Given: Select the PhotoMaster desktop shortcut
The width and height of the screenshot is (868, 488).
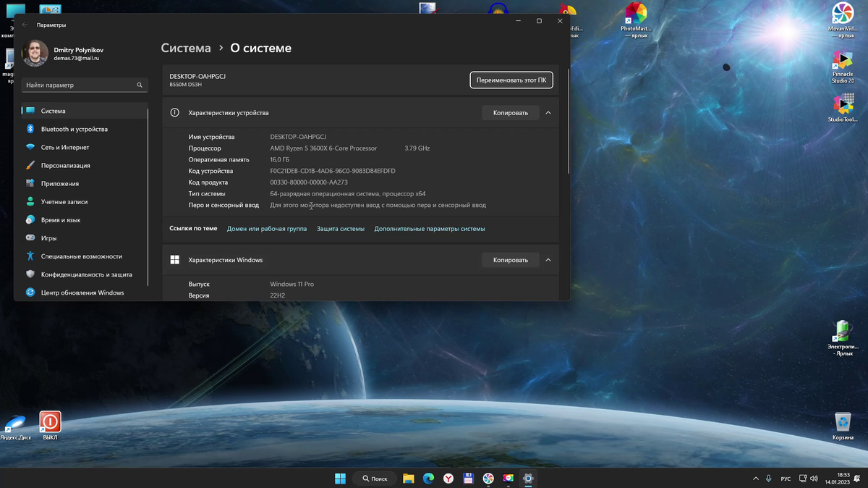Looking at the screenshot, I should pyautogui.click(x=636, y=20).
